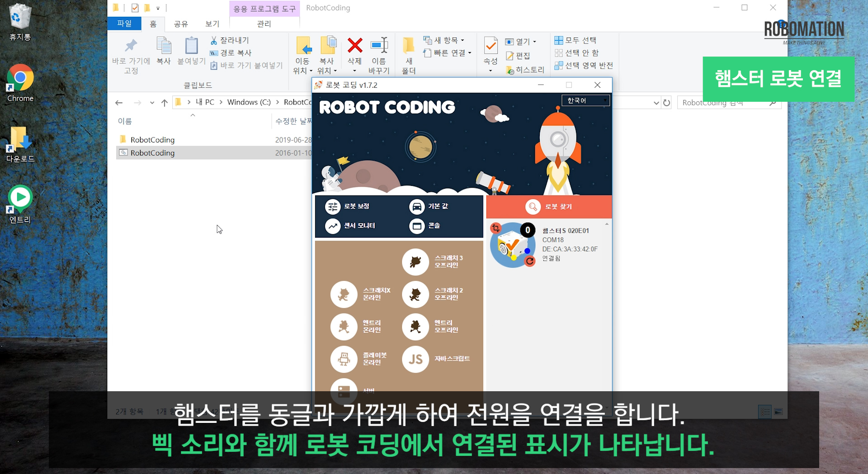The height and width of the screenshot is (474, 868).
Task: Click the Explorer back arrow
Action: coord(119,103)
